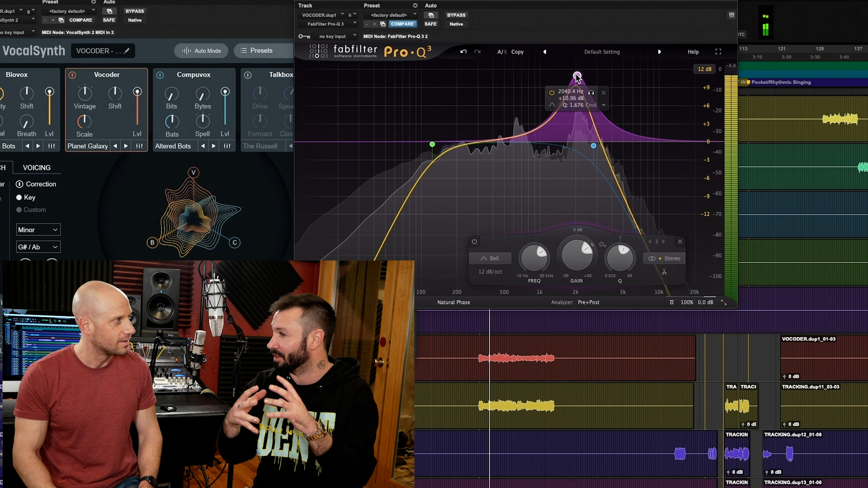868x488 pixels.
Task: Click the V node in voicing visualizer
Action: (193, 172)
